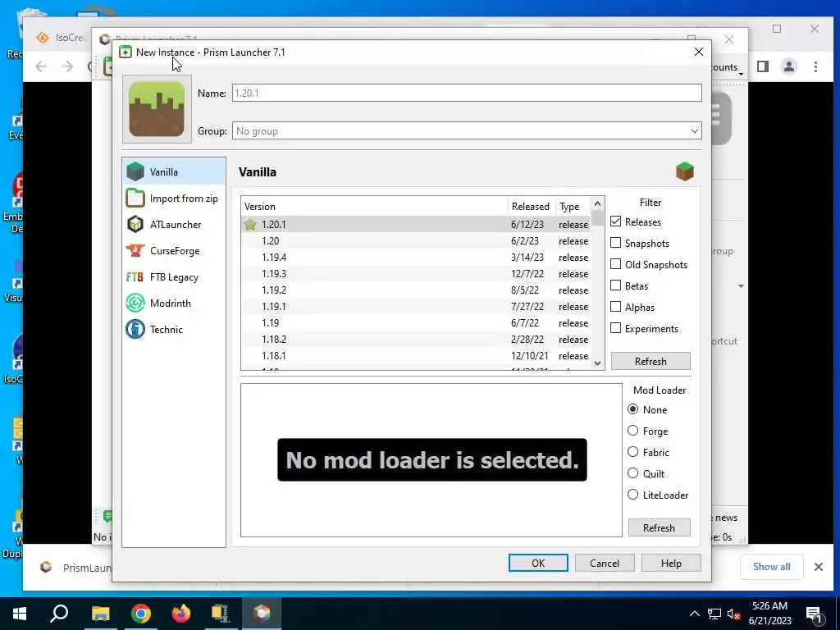Select version 1.18.2 row
This screenshot has height=630, width=840.
click(x=416, y=340)
